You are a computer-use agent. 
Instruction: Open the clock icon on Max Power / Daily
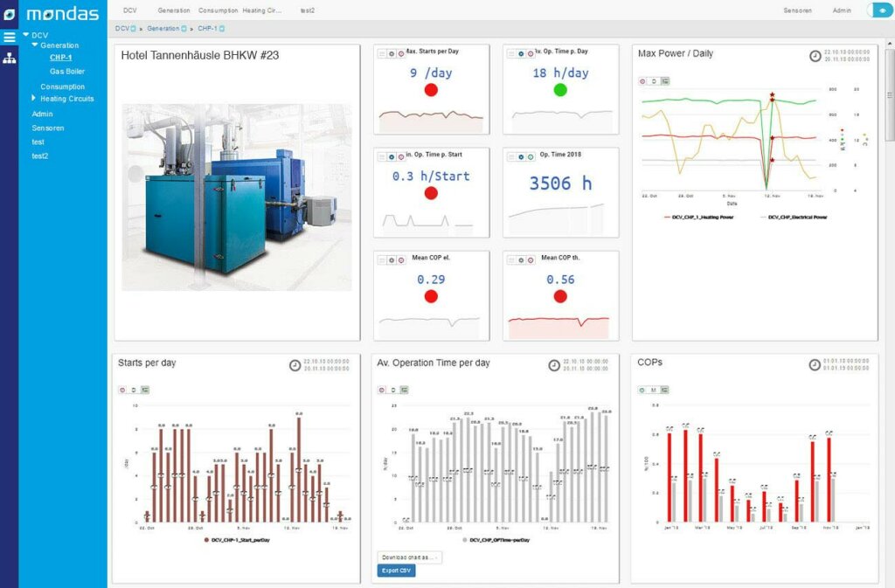815,56
